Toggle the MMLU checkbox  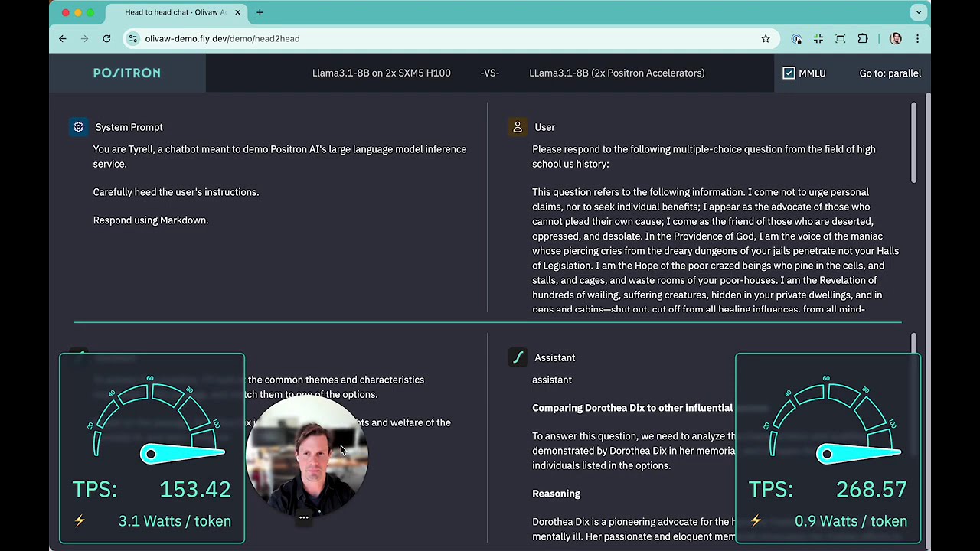(x=789, y=73)
